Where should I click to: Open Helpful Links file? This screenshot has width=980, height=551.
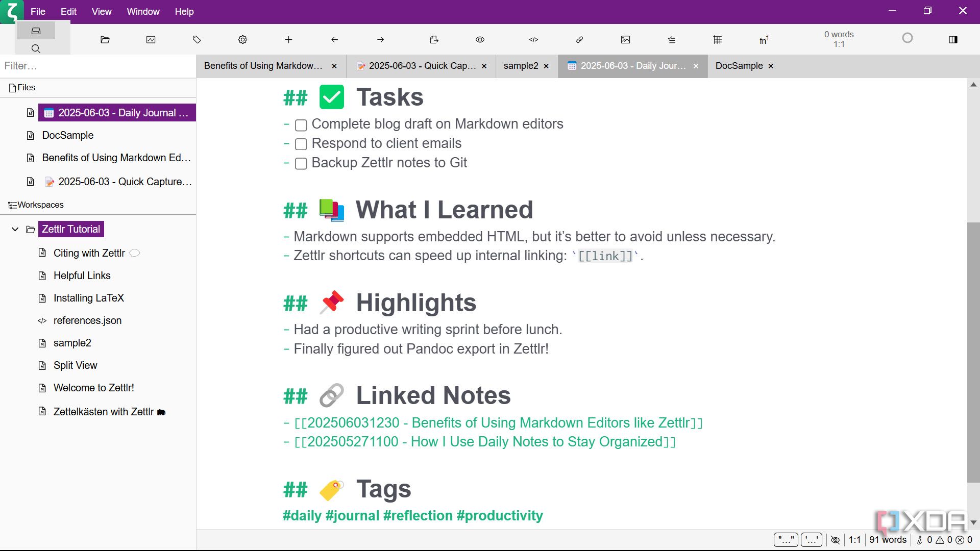click(82, 275)
